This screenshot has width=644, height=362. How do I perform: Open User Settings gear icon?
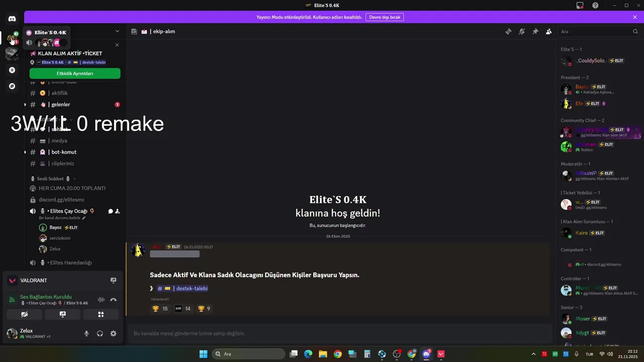113,333
